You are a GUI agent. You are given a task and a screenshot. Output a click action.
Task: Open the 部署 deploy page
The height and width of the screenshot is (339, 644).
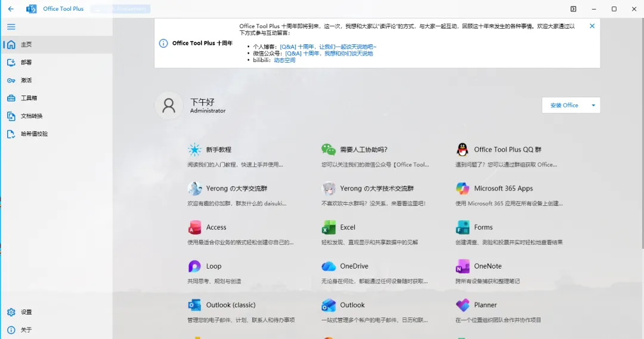click(57, 63)
